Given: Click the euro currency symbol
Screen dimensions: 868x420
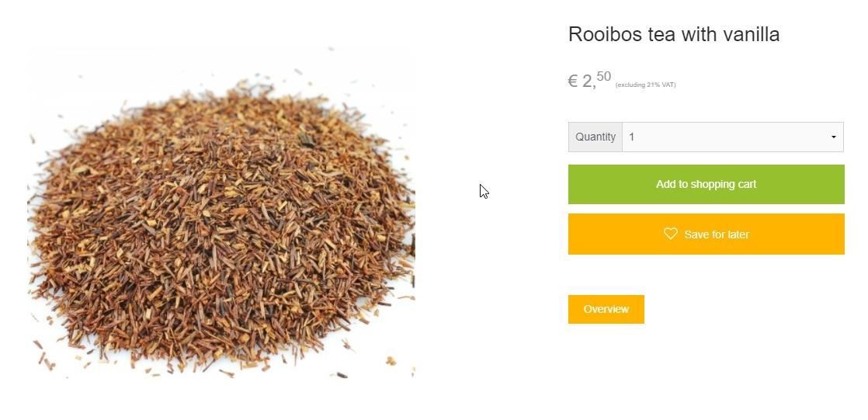Looking at the screenshot, I should (573, 82).
